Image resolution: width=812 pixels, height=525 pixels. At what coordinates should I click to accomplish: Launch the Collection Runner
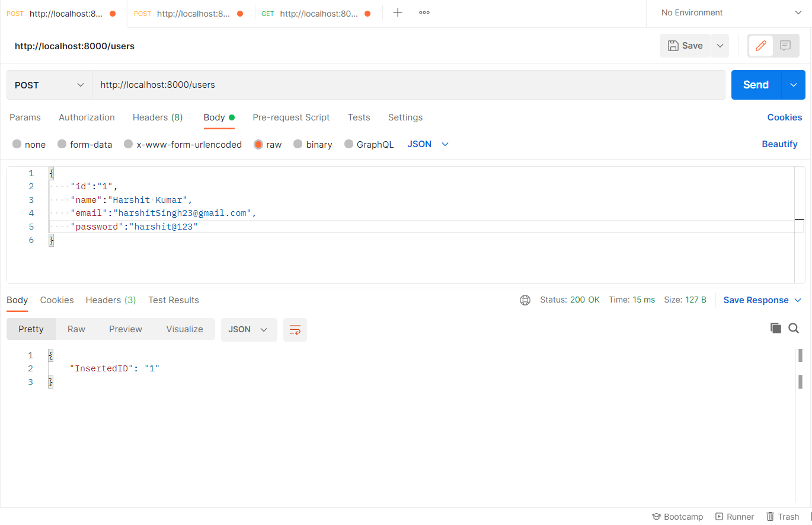click(734, 516)
